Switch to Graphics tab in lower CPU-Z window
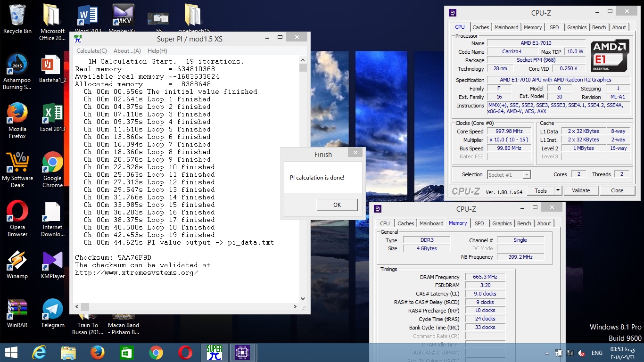This screenshot has height=362, width=644. (x=502, y=223)
